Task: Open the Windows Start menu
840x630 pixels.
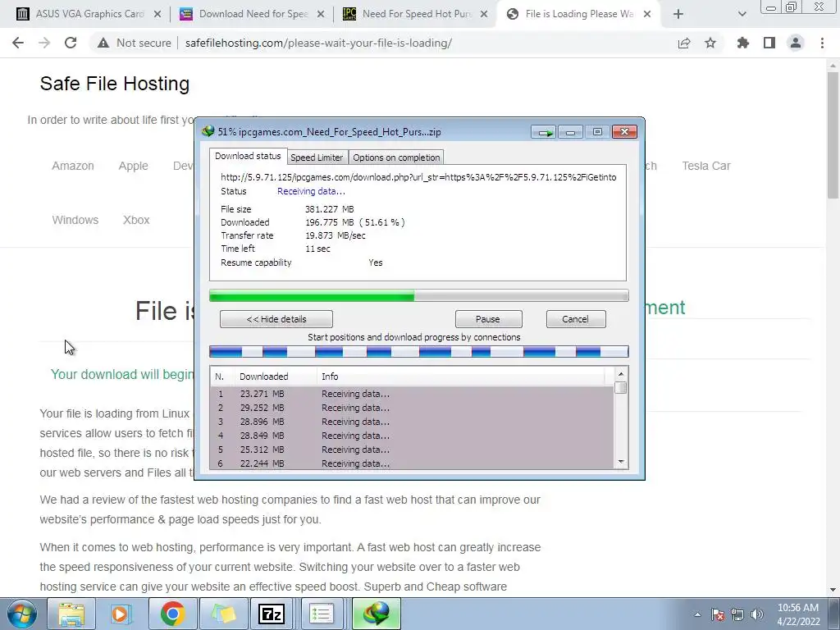Action: (21, 614)
